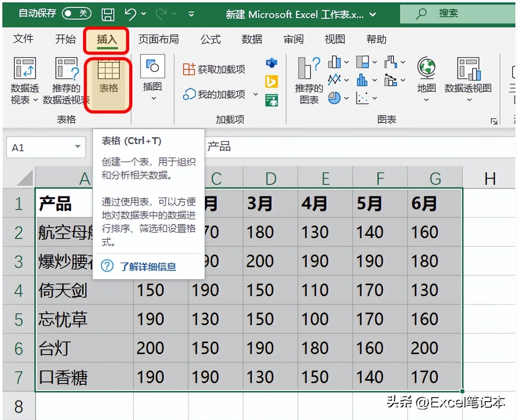Open the File (文件) tab
Image resolution: width=517 pixels, height=420 pixels.
23,39
